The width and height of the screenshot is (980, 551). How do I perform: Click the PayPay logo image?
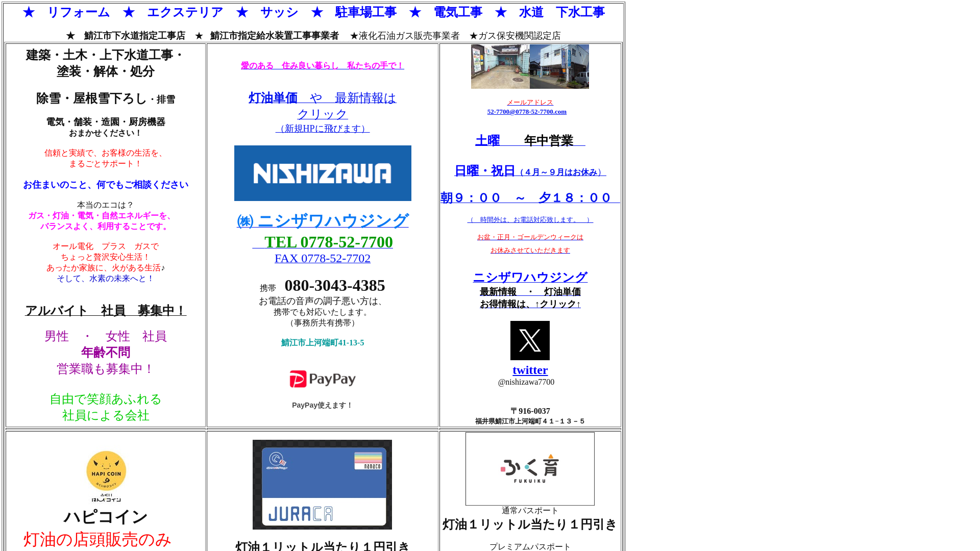(x=323, y=379)
